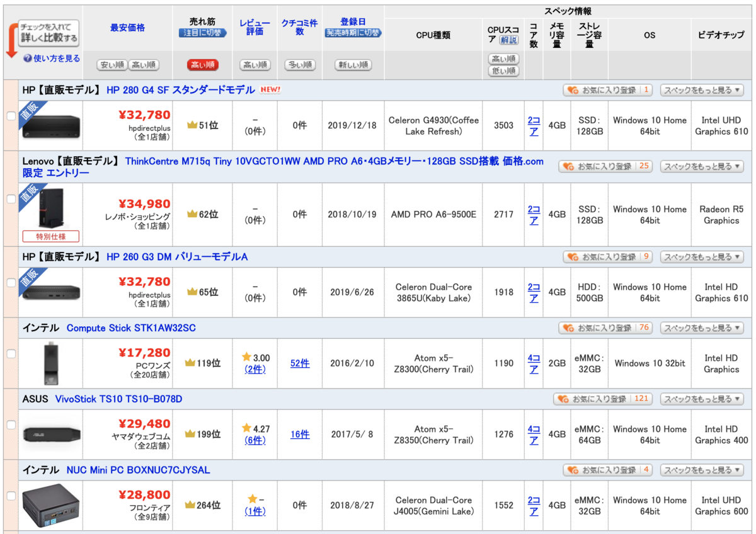
Task: Open Compute Stick product image
Action: click(x=51, y=363)
